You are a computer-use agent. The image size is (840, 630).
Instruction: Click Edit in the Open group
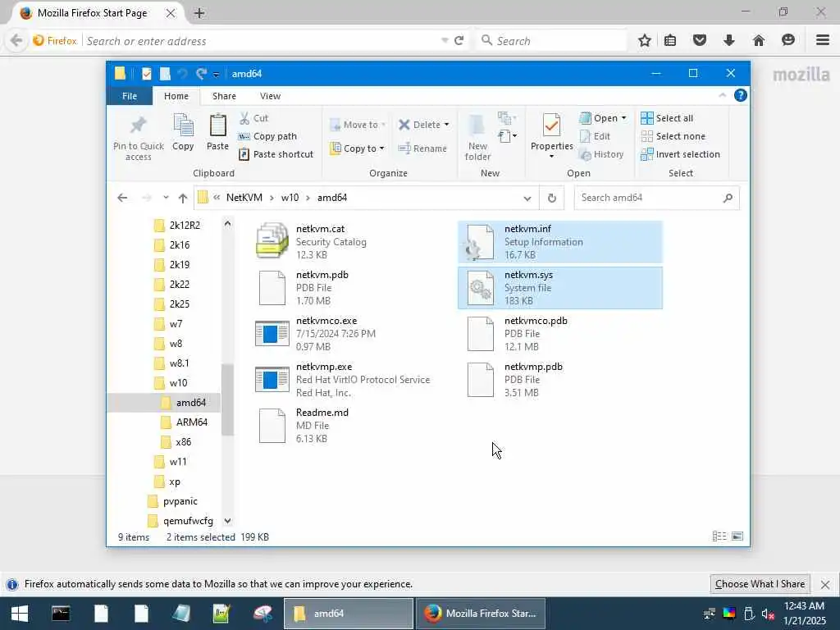596,136
